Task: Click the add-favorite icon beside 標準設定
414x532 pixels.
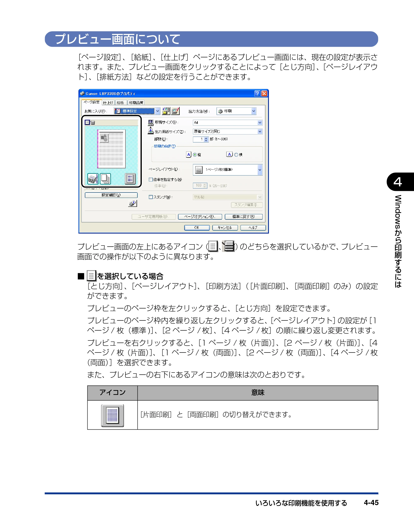Action: (x=166, y=111)
